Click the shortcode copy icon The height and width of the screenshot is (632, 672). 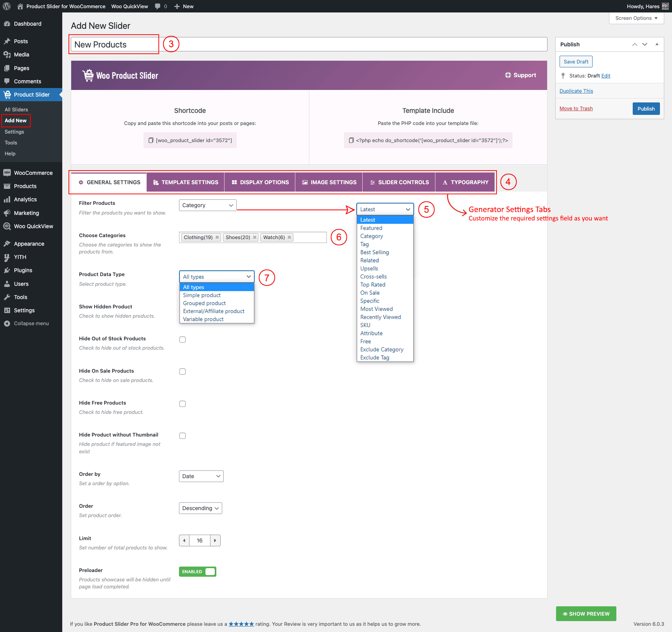pyautogui.click(x=151, y=140)
